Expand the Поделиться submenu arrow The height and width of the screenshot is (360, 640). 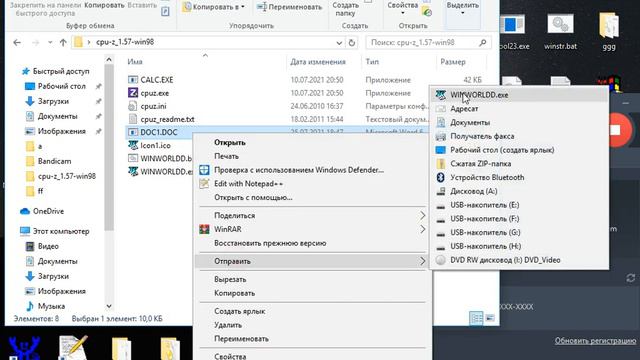coord(423,216)
